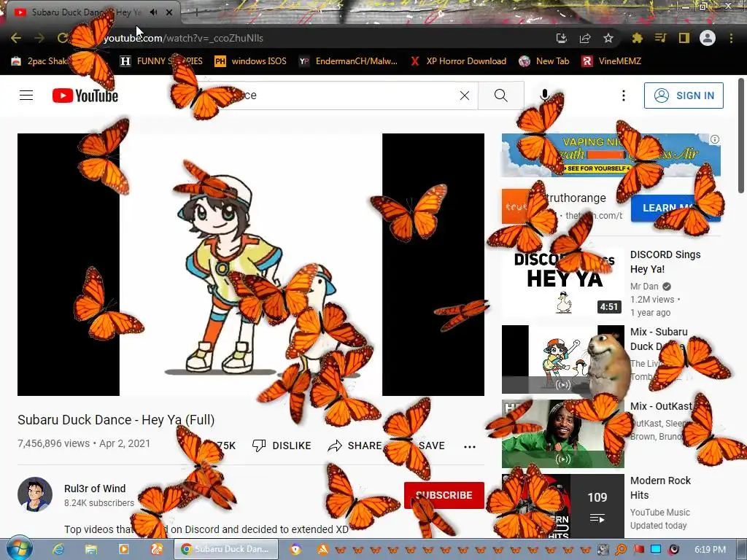Open Windows Media Player in taskbar
This screenshot has width=747, height=560.
coord(123,550)
